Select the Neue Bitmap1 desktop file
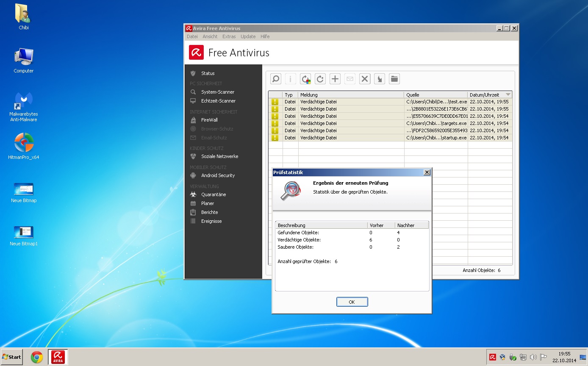This screenshot has width=588, height=366. 24,236
